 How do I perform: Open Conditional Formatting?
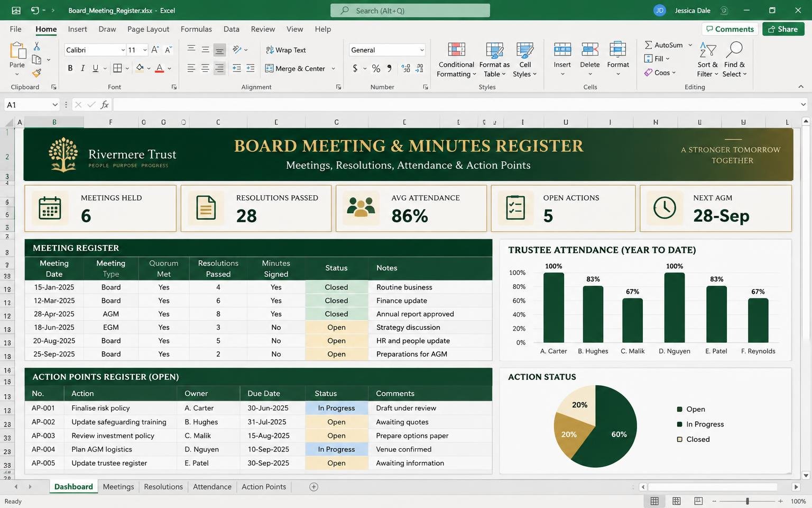(x=456, y=60)
